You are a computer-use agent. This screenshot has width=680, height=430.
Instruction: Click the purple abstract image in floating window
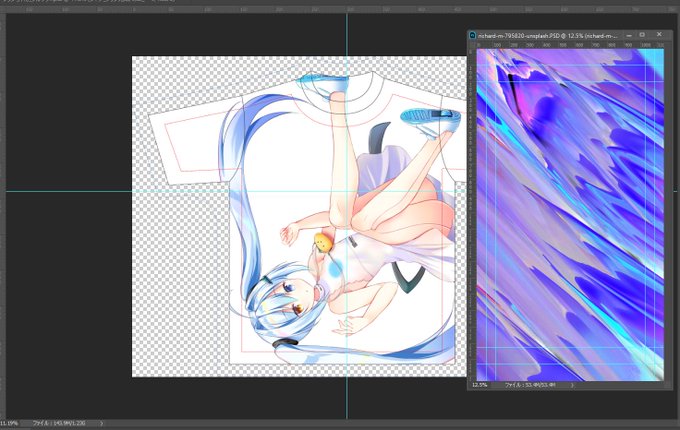570,215
